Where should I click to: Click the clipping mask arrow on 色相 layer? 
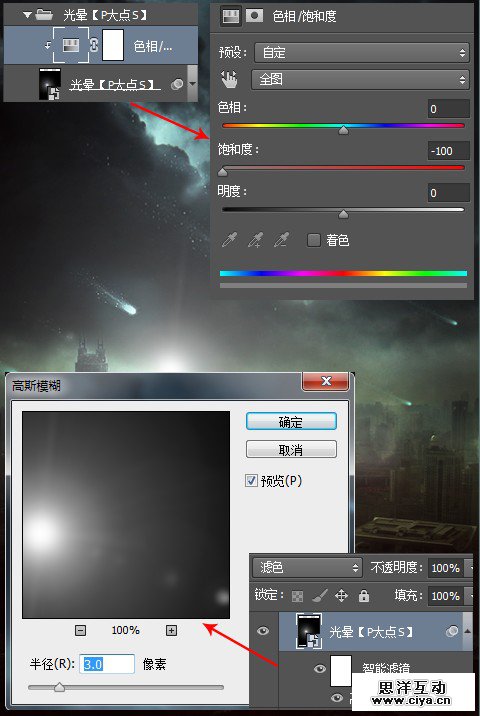click(x=47, y=45)
